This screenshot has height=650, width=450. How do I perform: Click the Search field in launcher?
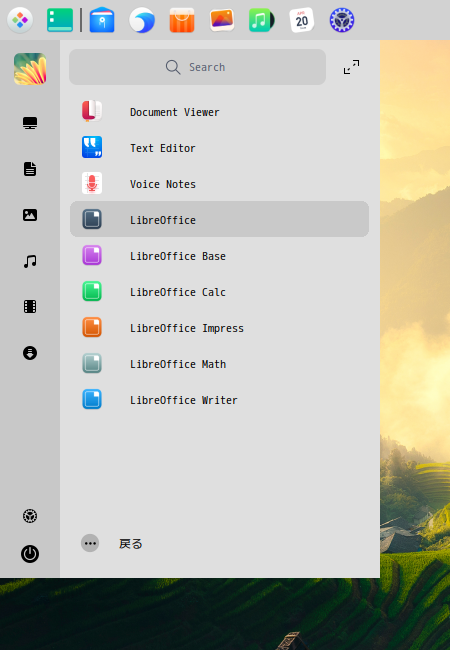point(197,67)
